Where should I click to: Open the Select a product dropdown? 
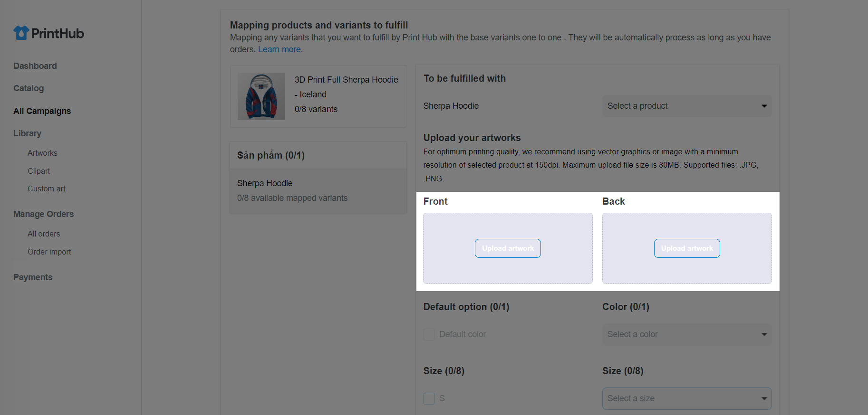pos(687,106)
